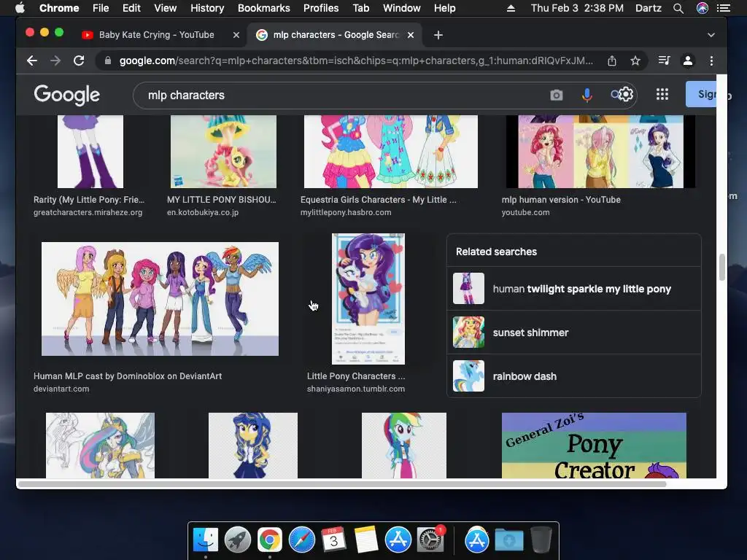Select human twilight sparkle related search

573,289
